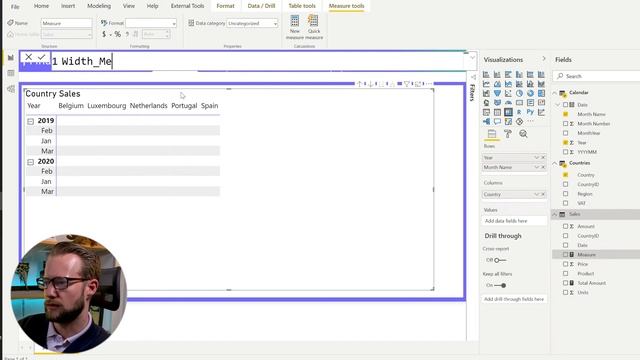
Task: Check the Amount field checkbox
Action: (565, 226)
